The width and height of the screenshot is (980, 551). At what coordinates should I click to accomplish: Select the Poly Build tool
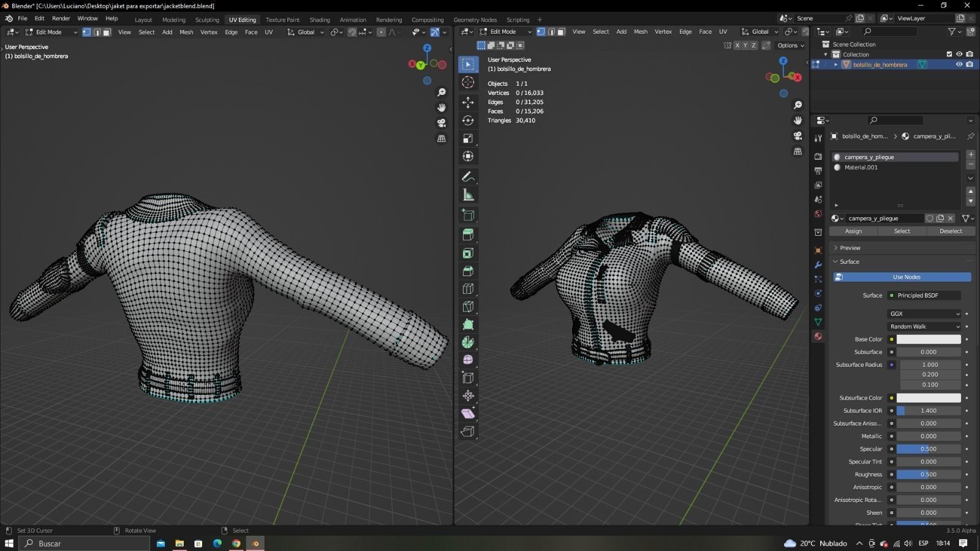[468, 324]
